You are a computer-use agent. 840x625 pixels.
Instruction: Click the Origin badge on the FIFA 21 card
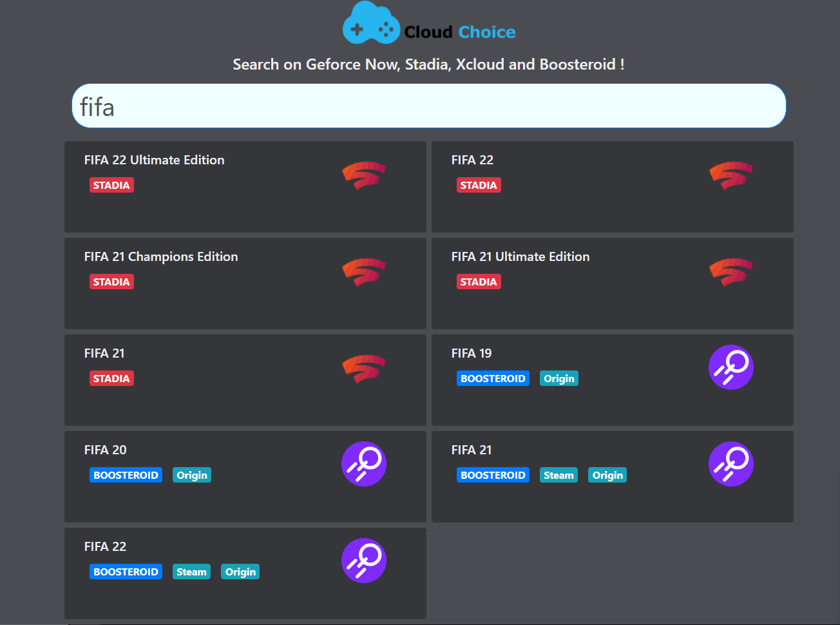[x=607, y=476]
